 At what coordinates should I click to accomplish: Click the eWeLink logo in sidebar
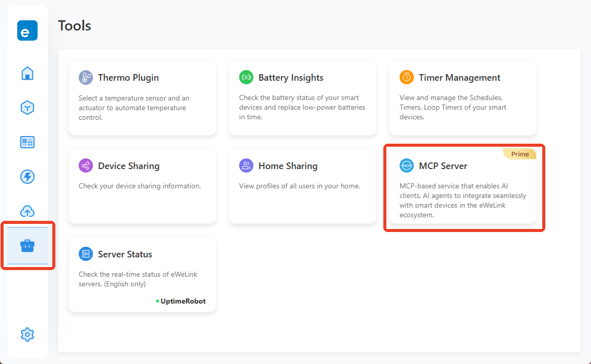27,30
